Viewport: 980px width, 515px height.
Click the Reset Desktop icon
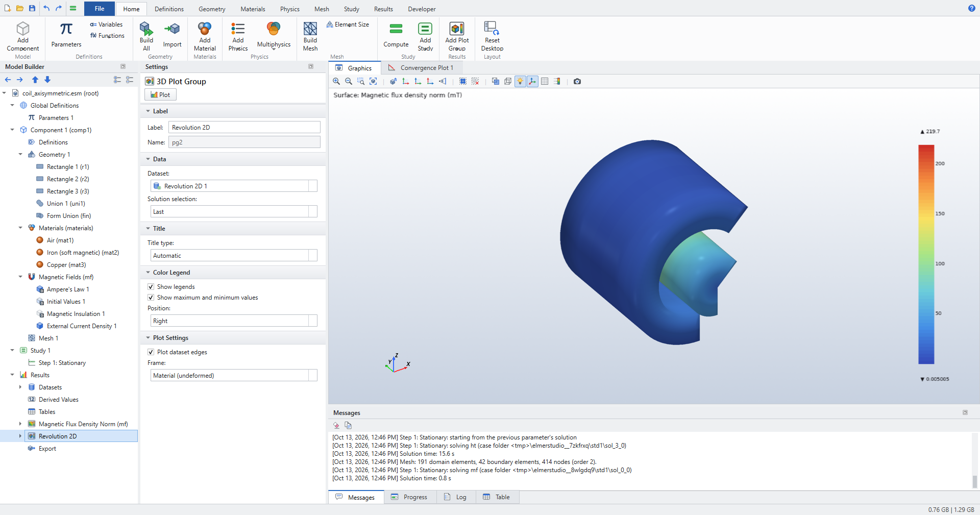click(x=492, y=29)
